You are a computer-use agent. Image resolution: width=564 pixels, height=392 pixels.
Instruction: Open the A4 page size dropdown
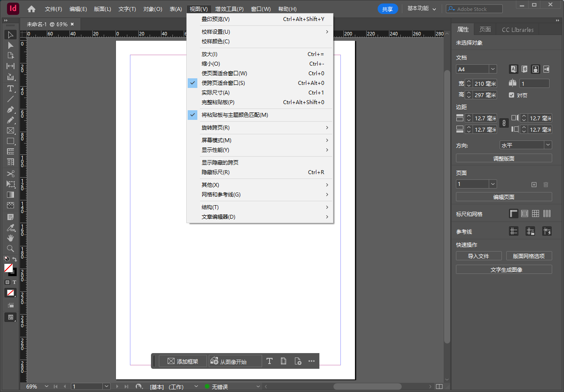tap(493, 69)
